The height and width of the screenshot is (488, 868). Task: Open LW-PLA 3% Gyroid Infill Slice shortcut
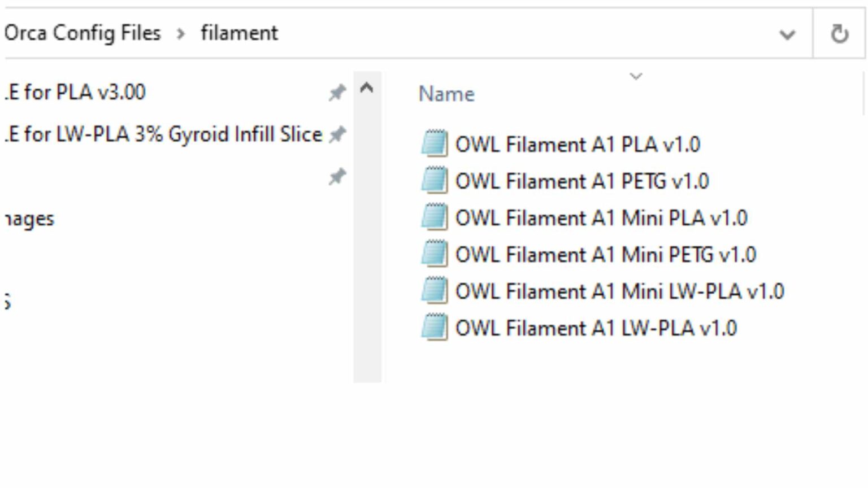pyautogui.click(x=164, y=134)
